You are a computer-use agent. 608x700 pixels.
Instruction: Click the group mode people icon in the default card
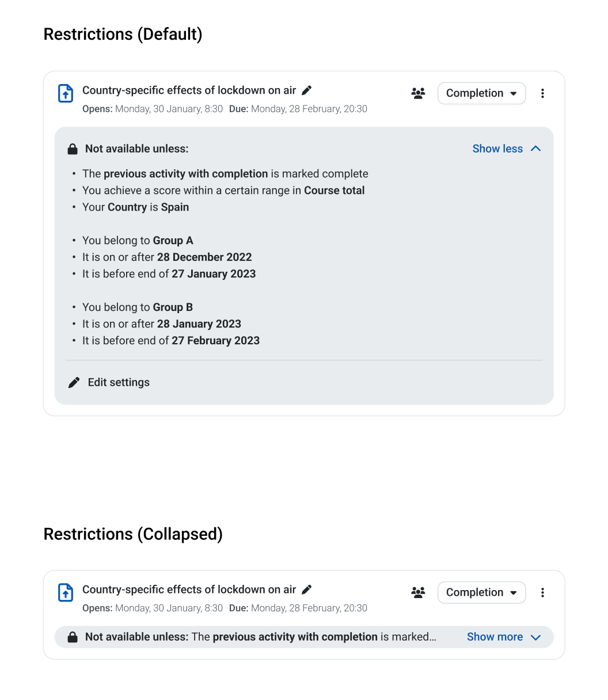point(419,93)
